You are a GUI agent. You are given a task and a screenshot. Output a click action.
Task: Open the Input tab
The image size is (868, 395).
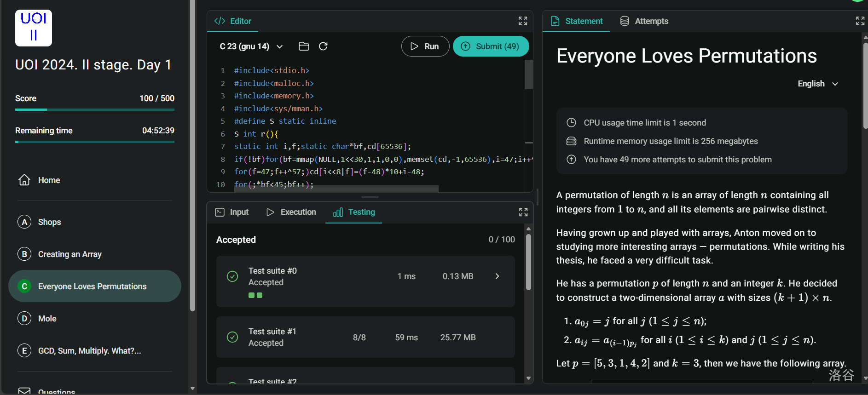click(232, 212)
